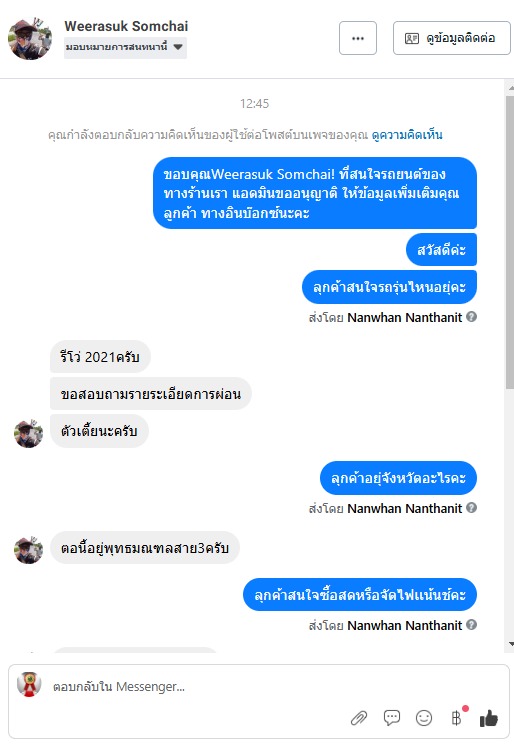Screen dimensions: 514x744
Task: Expand the มอบหมายการสนทนานี้ dropdown
Action: click(125, 47)
